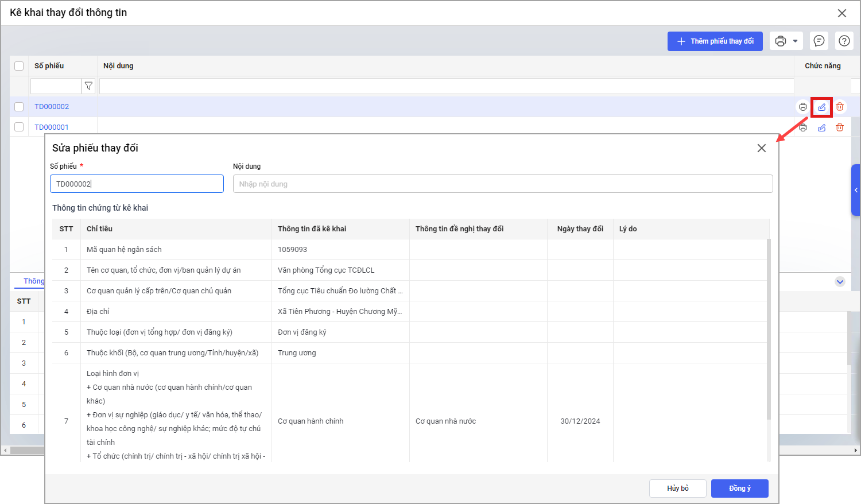Image resolution: width=861 pixels, height=504 pixels.
Task: Click the edit icon for TD000002
Action: pyautogui.click(x=821, y=107)
